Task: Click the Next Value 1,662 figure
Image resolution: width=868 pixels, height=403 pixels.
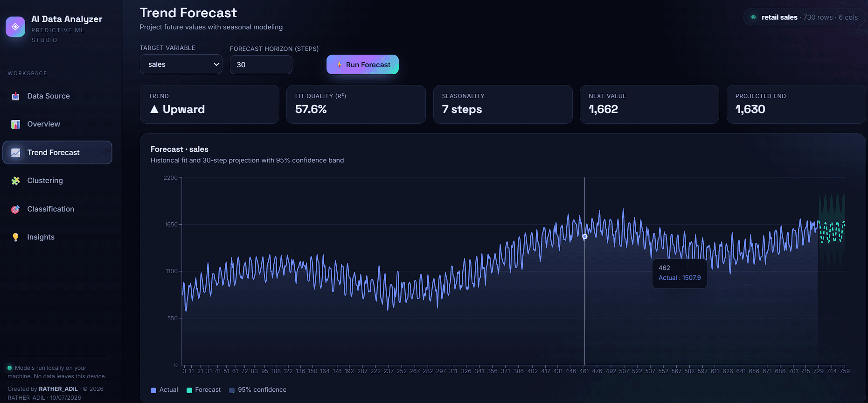Action: 603,109
